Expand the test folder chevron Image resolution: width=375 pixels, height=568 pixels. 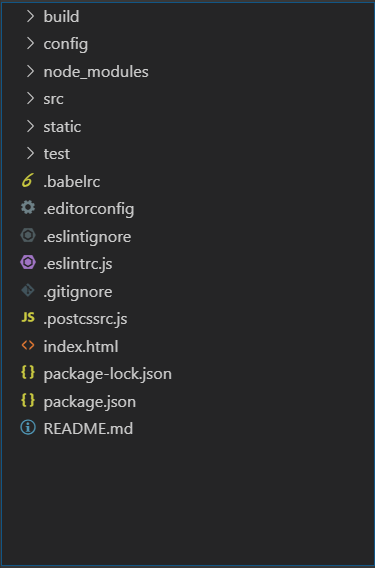pos(30,153)
